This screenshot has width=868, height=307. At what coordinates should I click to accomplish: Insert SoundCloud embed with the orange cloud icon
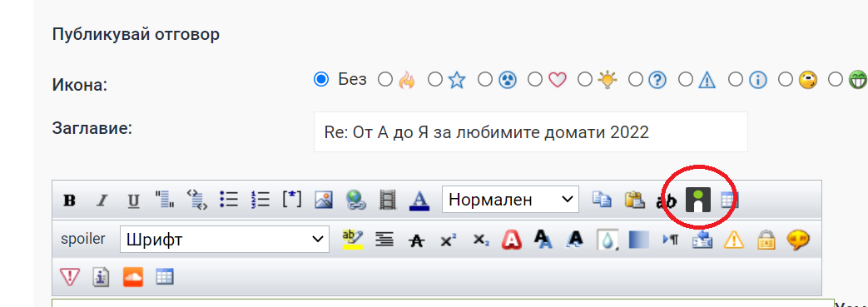(133, 276)
